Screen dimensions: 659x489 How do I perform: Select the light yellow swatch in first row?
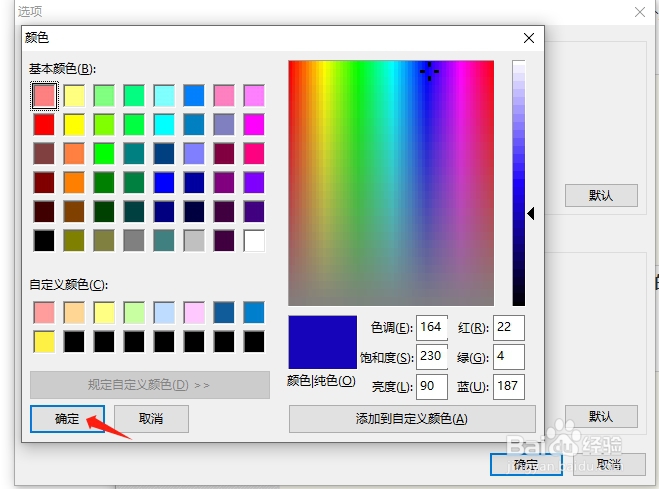[x=74, y=96]
